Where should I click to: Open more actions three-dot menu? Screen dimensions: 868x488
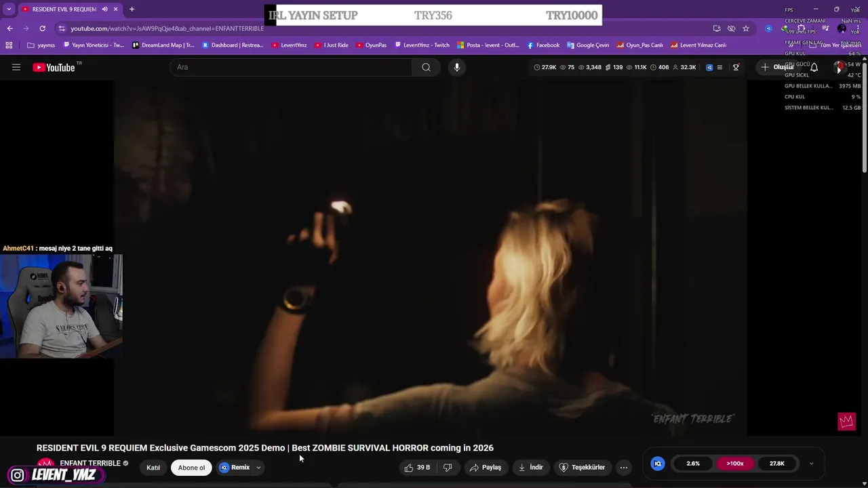(x=624, y=467)
